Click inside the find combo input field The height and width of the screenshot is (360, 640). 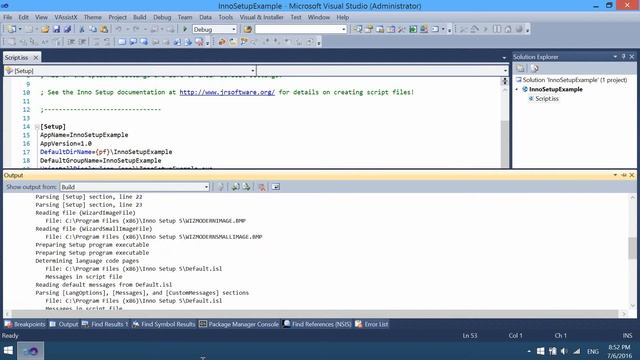(298, 29)
